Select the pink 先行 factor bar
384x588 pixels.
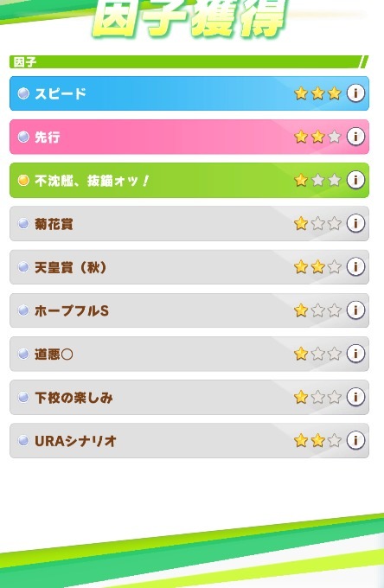point(189,137)
